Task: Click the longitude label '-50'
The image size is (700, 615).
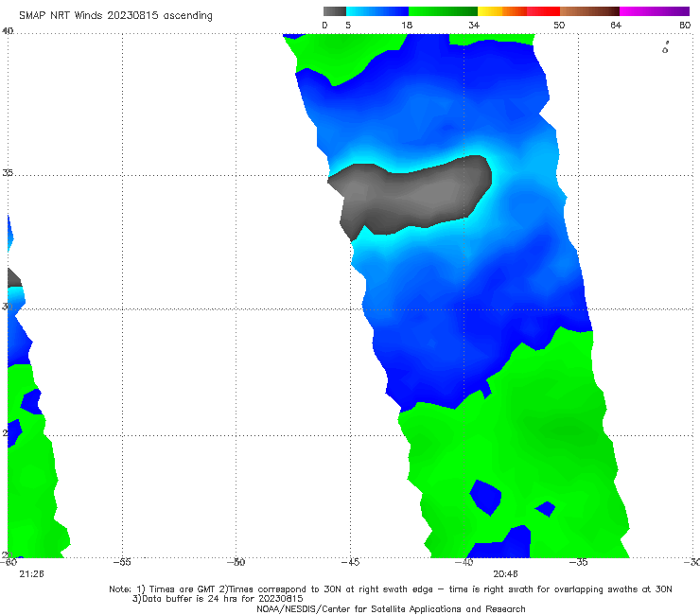Action: (x=236, y=562)
